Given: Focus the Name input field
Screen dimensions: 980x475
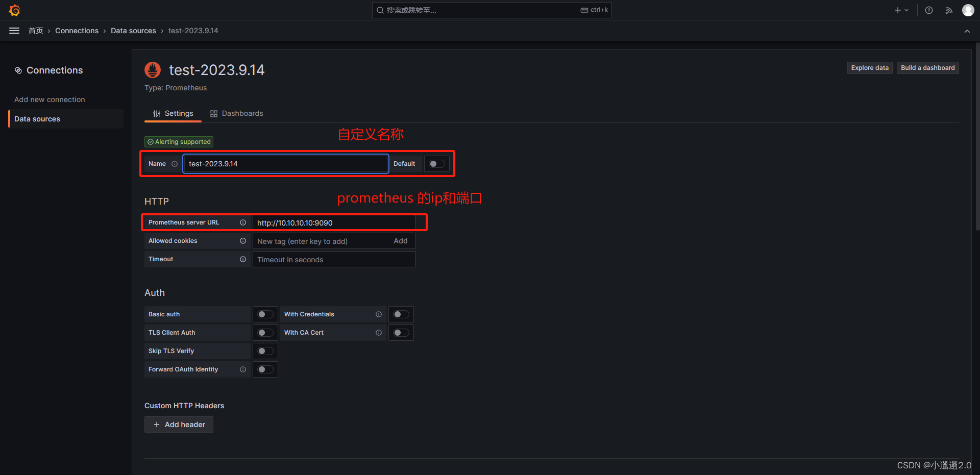Looking at the screenshot, I should click(x=286, y=164).
